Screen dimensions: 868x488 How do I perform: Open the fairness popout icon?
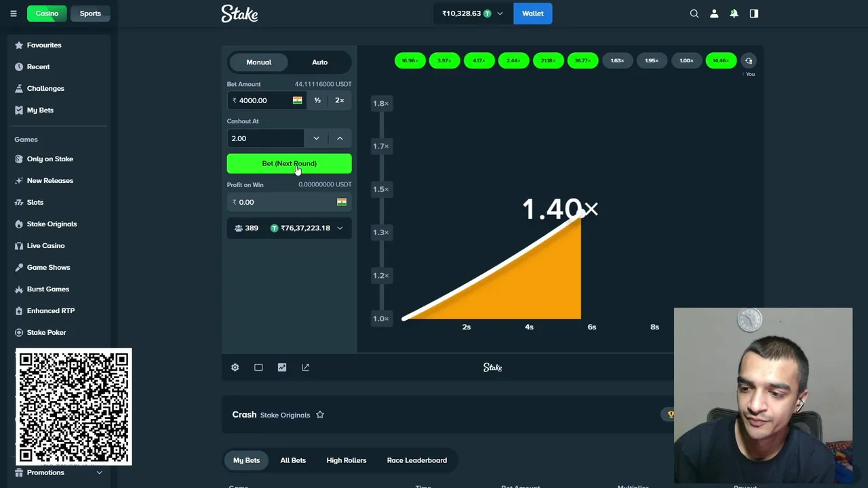pos(305,367)
